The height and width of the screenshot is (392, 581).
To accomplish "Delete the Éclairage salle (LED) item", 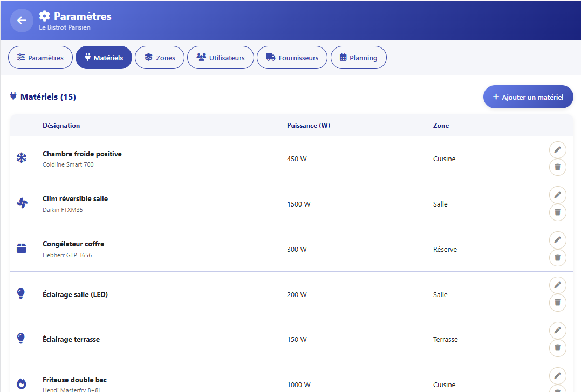I will click(557, 303).
